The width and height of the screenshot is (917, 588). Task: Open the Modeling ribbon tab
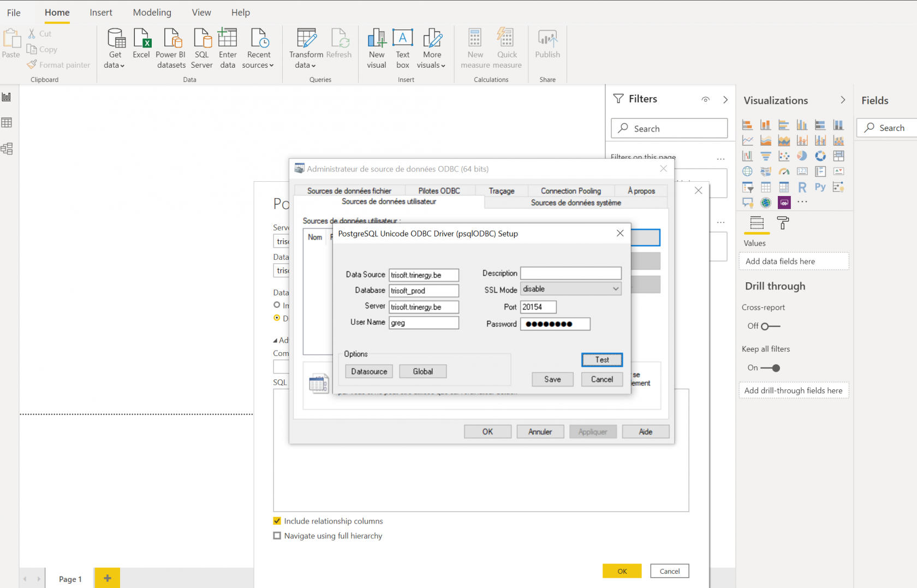tap(152, 13)
